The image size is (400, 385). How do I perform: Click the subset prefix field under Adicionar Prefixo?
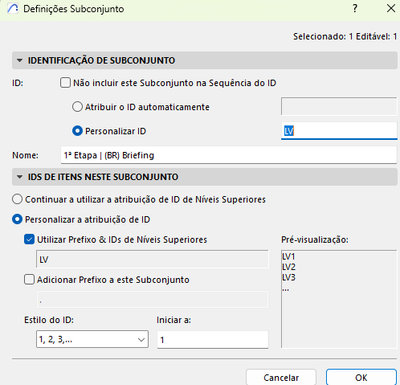click(152, 299)
